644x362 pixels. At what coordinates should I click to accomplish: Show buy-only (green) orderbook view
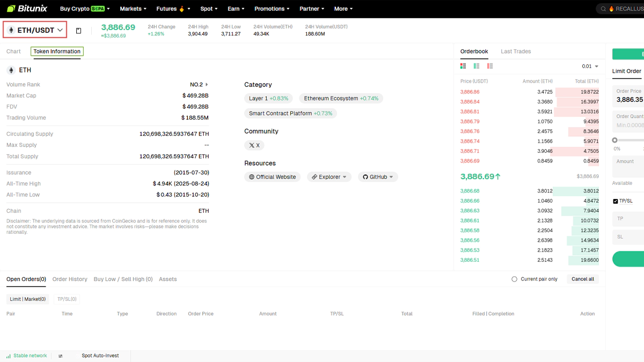click(x=477, y=66)
